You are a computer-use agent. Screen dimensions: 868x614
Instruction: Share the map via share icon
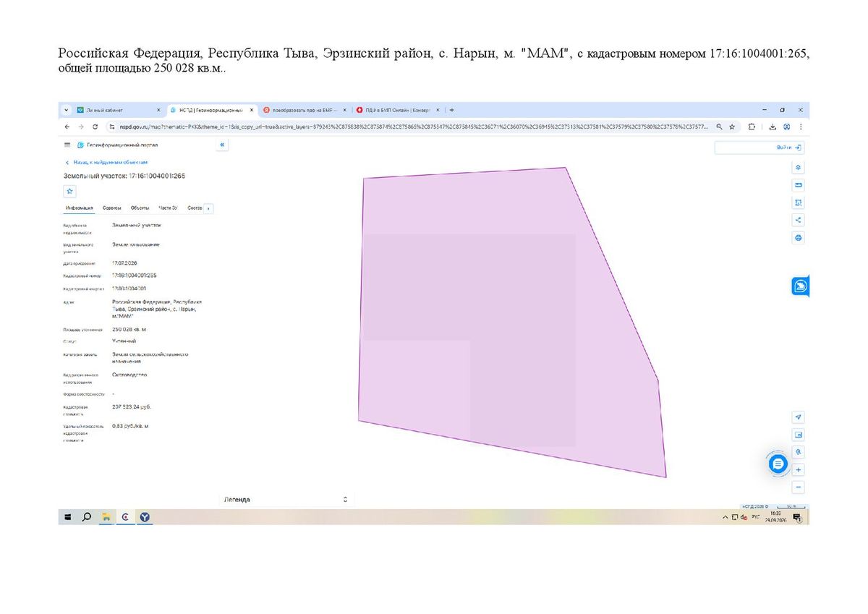799,220
